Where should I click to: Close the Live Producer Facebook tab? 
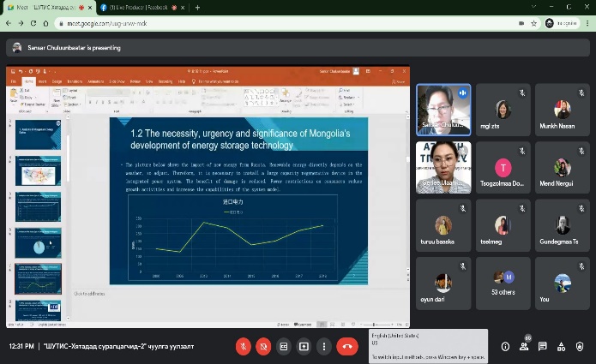pyautogui.click(x=184, y=8)
